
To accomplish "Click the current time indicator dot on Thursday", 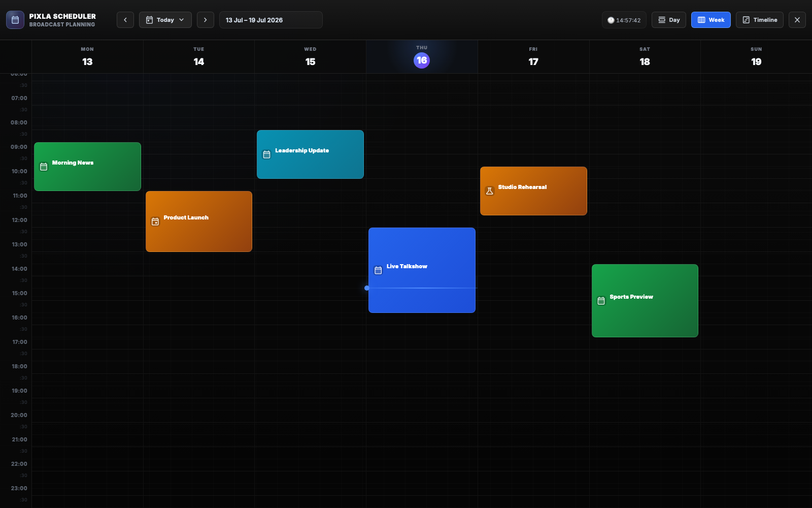I will (366, 288).
